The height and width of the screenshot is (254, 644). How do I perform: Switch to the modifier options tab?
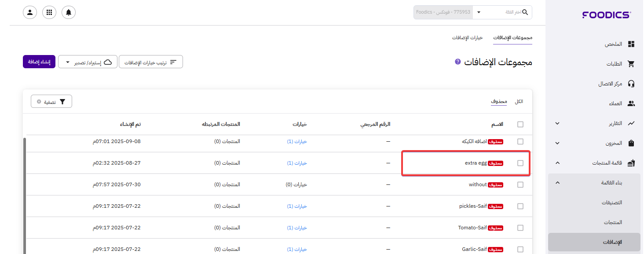pyautogui.click(x=467, y=38)
